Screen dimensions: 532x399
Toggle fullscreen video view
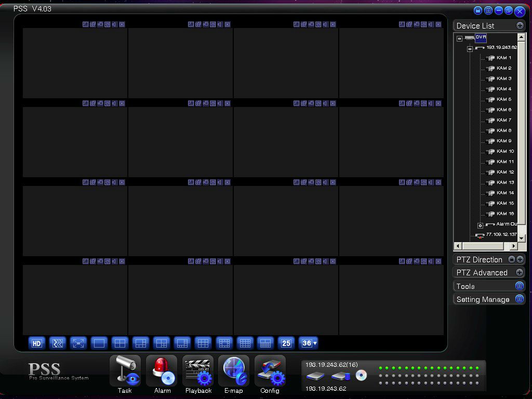point(78,343)
